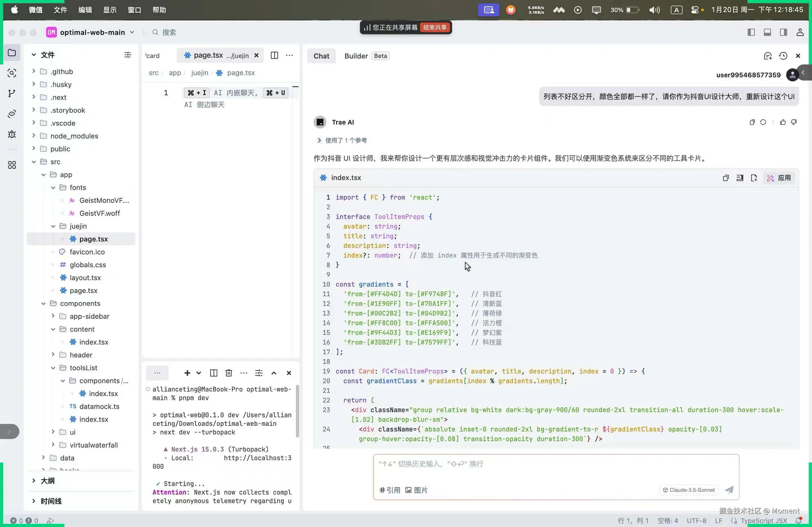Collapse the toolsList folder
The width and height of the screenshot is (812, 527).
pyautogui.click(x=53, y=368)
